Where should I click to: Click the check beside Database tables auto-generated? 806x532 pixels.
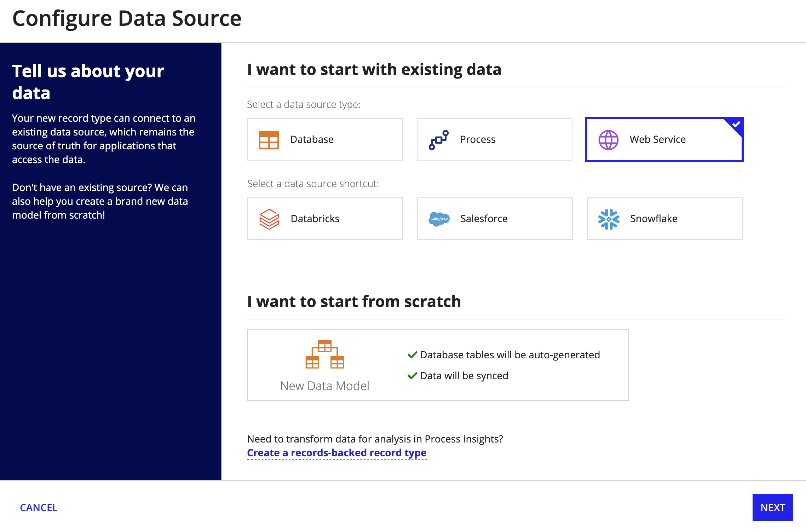click(x=412, y=355)
